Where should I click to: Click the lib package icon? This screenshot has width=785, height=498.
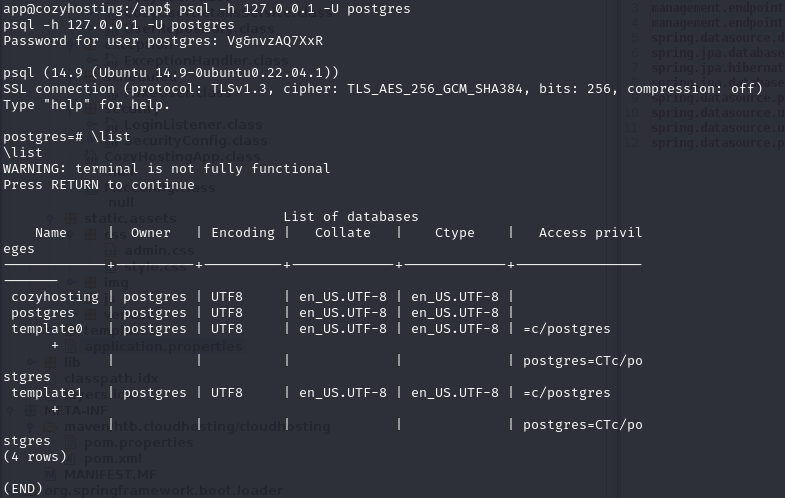[51, 362]
